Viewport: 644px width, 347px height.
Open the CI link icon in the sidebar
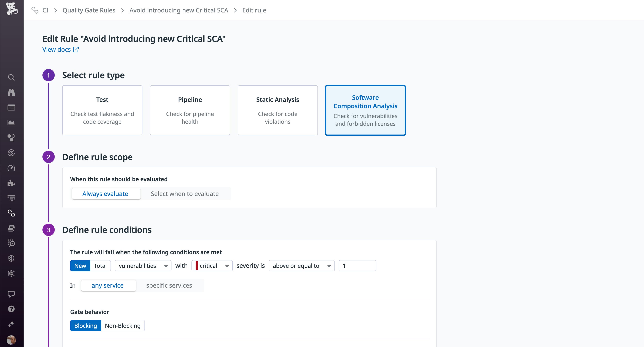(x=11, y=213)
